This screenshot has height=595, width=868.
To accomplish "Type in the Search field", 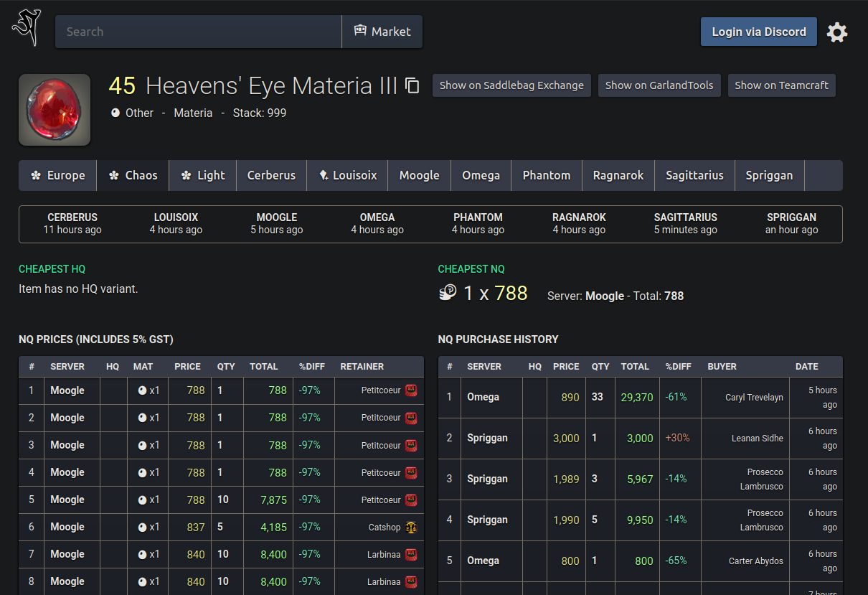I will 199,32.
